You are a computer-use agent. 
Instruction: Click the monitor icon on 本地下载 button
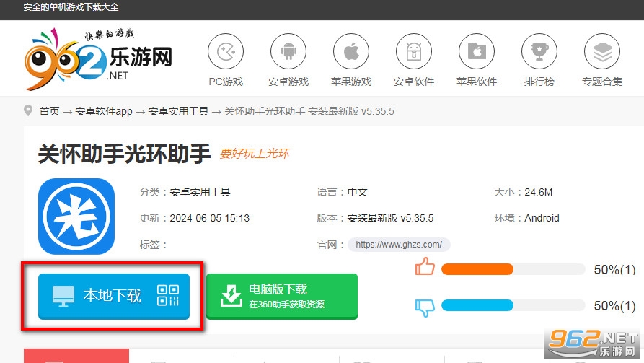(63, 296)
